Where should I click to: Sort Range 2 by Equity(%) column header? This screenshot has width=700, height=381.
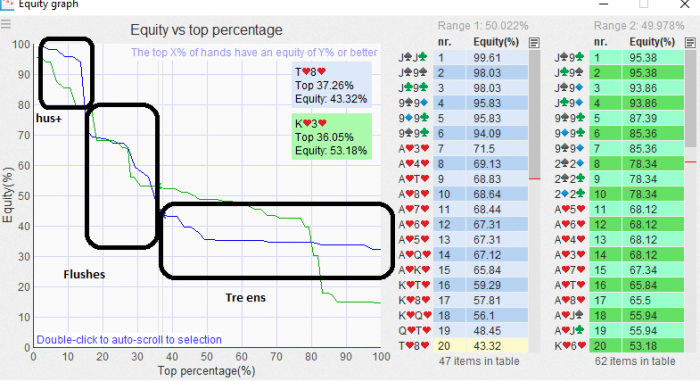click(652, 42)
